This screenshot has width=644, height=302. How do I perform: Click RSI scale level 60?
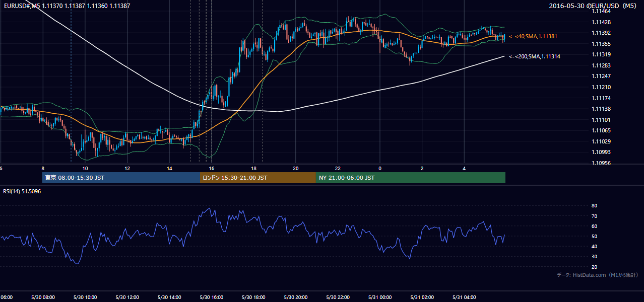coord(594,226)
